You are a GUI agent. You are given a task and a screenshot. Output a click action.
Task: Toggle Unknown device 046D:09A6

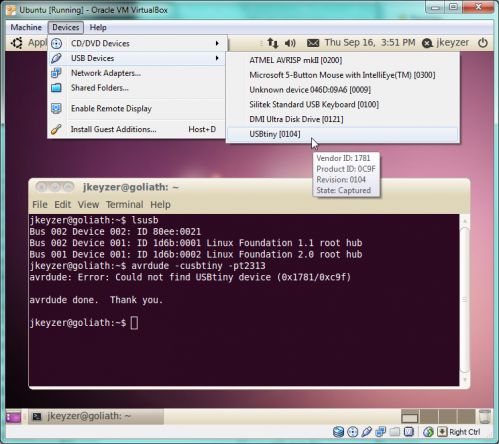point(343,90)
